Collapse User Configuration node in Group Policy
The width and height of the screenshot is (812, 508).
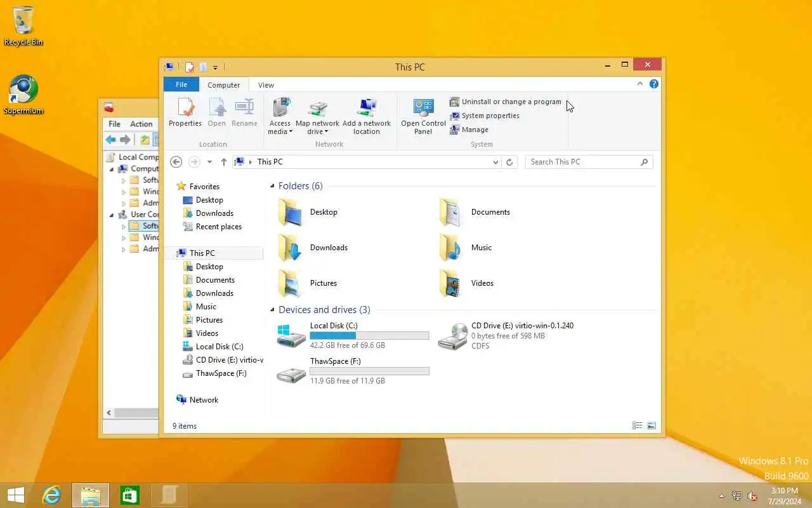[112, 215]
